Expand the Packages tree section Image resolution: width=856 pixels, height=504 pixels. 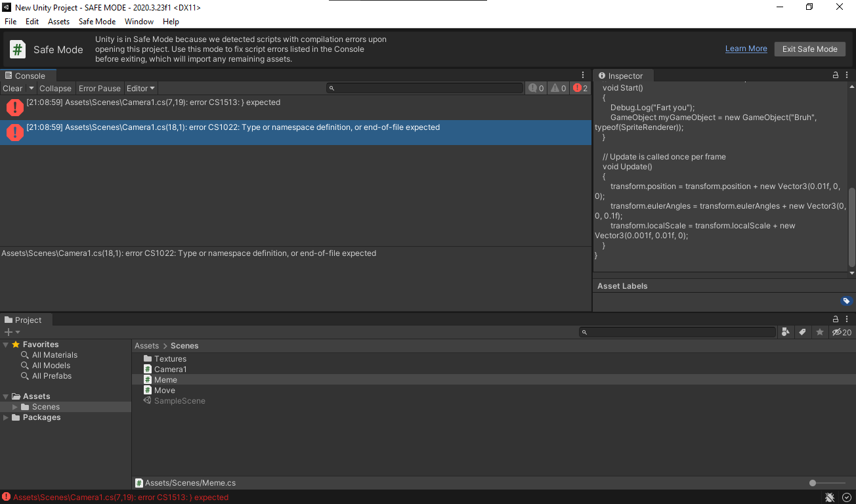tap(6, 417)
